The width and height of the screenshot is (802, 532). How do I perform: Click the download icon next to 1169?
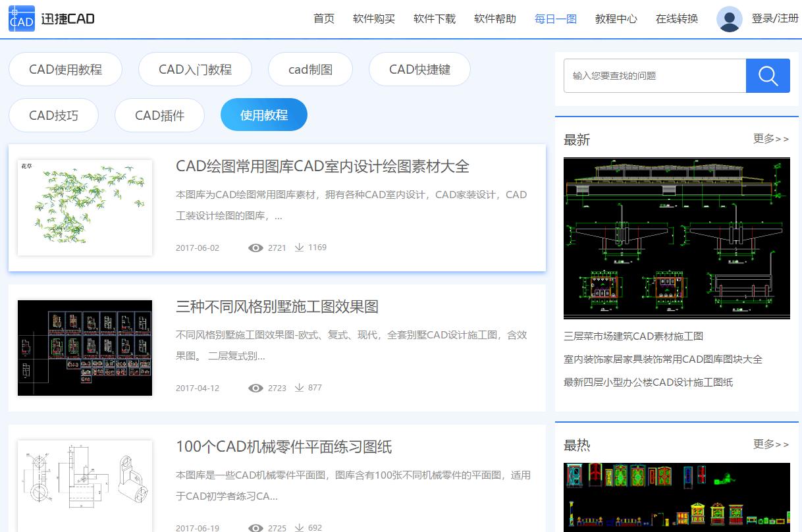point(298,248)
